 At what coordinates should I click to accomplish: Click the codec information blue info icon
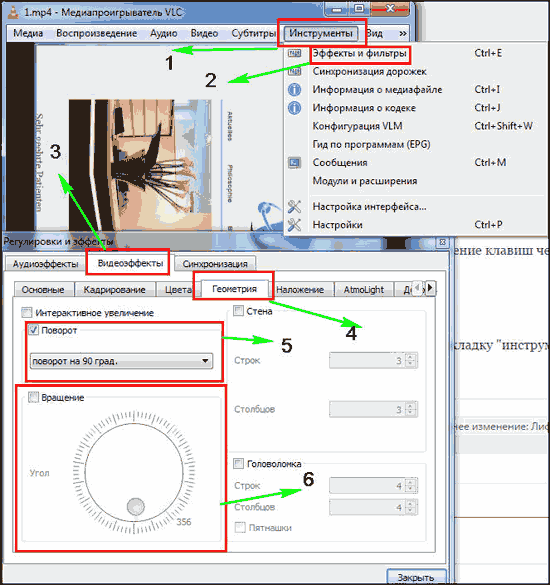click(294, 108)
